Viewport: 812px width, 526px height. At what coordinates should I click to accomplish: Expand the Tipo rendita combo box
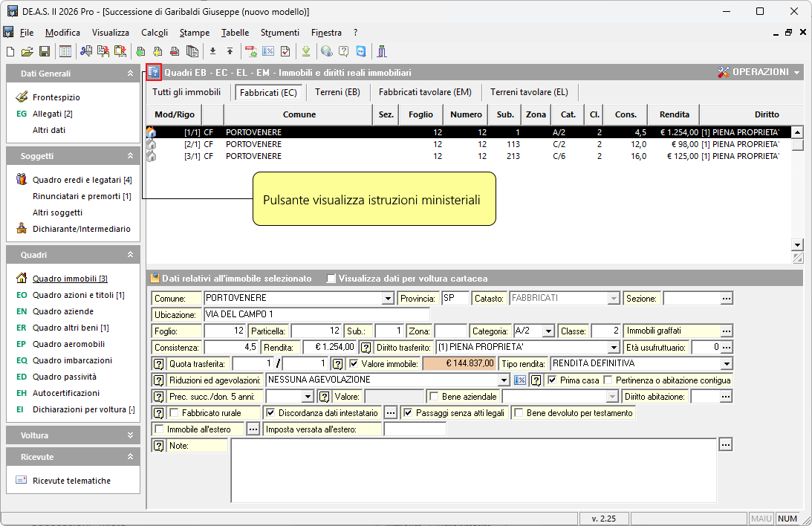726,364
